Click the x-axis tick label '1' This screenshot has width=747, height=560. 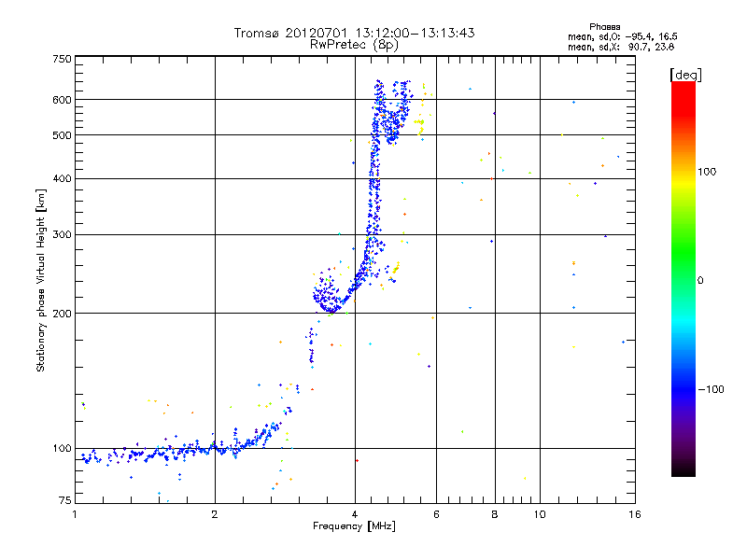(x=75, y=514)
